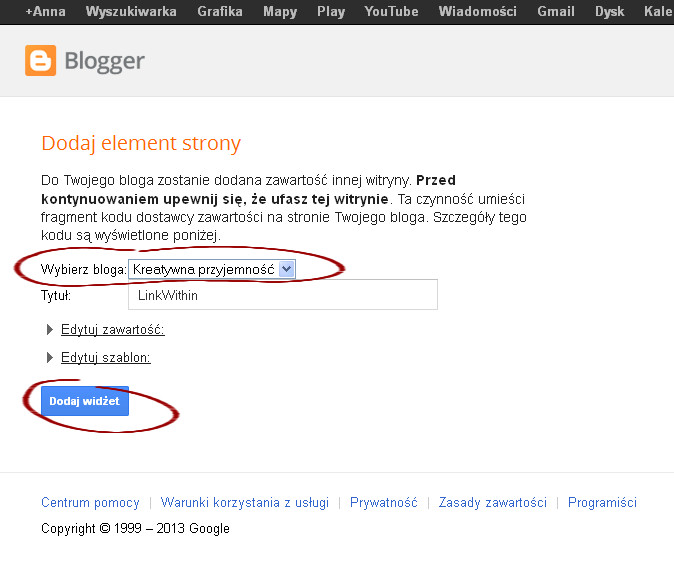Click the Edytuj szablon link text
The image size is (674, 566).
pos(106,358)
